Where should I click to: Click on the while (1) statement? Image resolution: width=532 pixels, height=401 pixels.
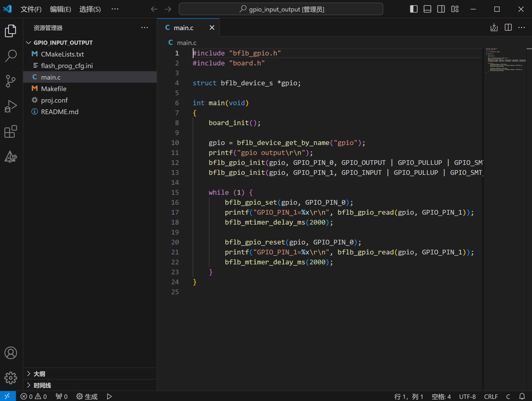231,192
